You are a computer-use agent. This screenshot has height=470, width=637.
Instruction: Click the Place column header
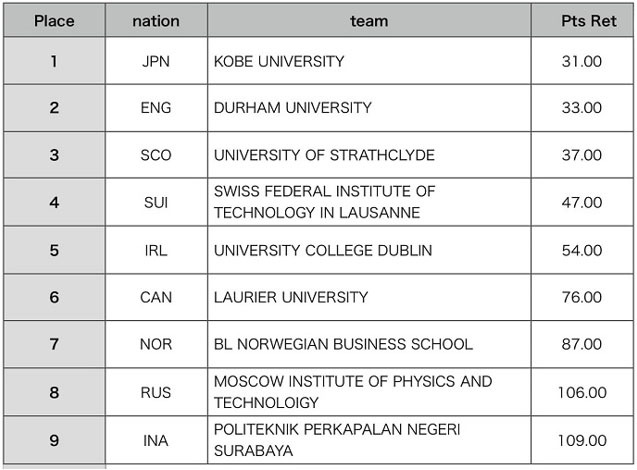click(54, 21)
